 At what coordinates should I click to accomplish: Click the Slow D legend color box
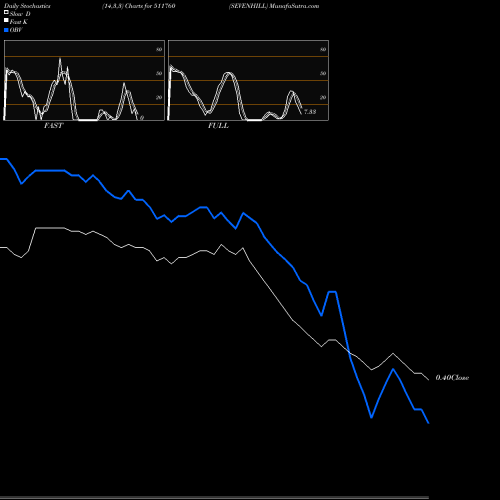click(6, 13)
